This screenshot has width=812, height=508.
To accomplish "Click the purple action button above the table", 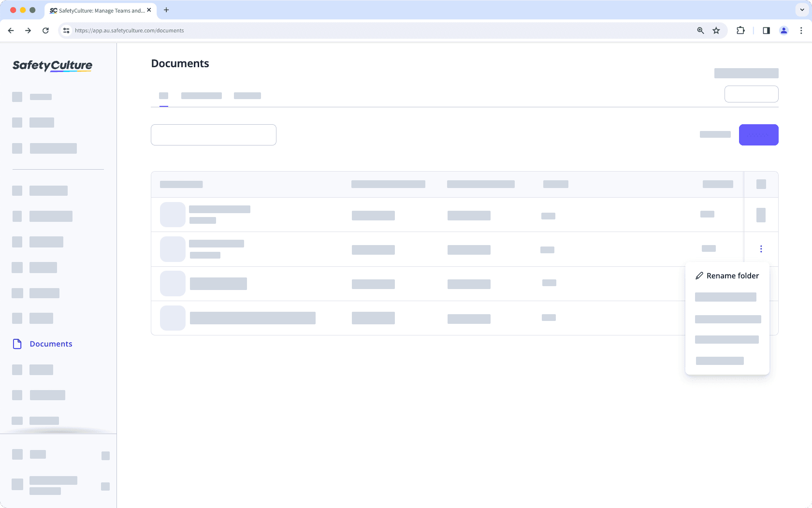I will coord(758,135).
